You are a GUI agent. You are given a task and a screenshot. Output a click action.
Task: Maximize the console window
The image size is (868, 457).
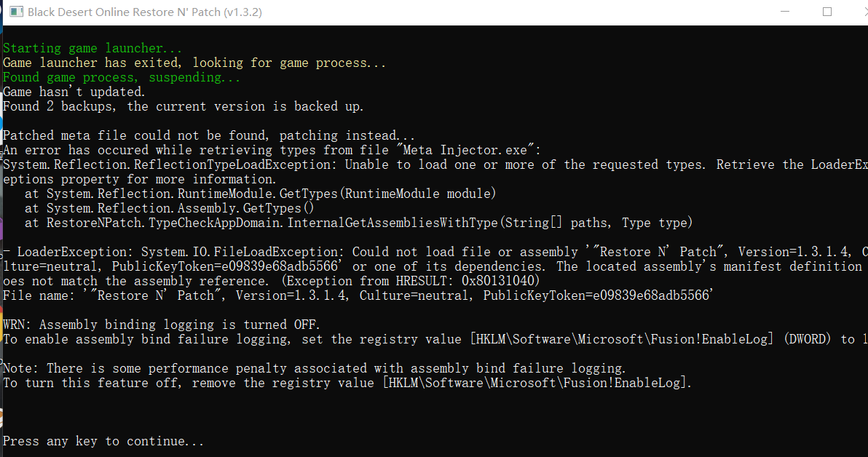click(x=826, y=12)
